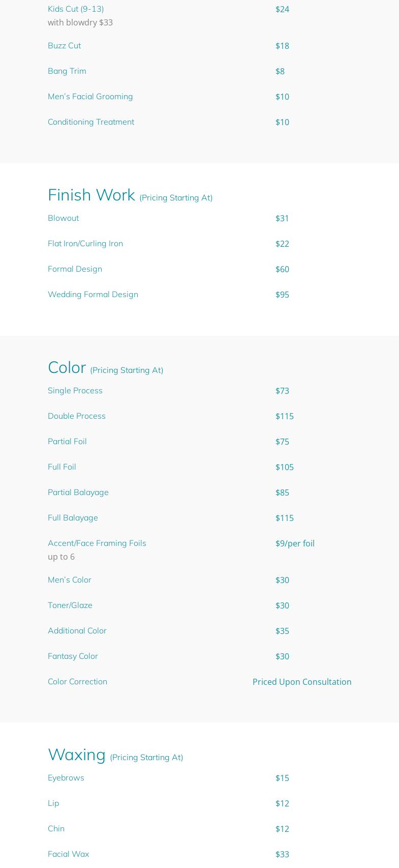Open the Bang Trim entry
Screen dimensions: 399x868
coord(67,71)
